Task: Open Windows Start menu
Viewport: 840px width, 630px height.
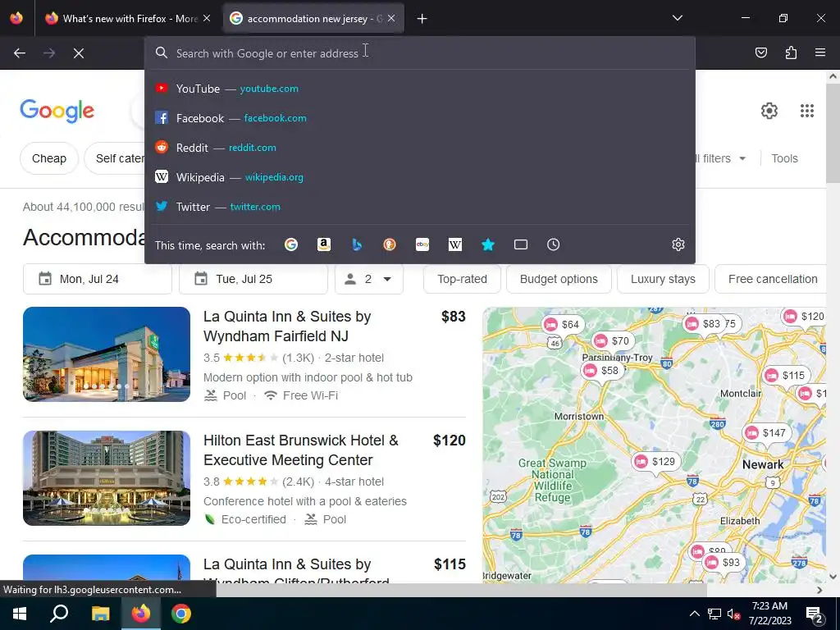Action: tap(20, 614)
